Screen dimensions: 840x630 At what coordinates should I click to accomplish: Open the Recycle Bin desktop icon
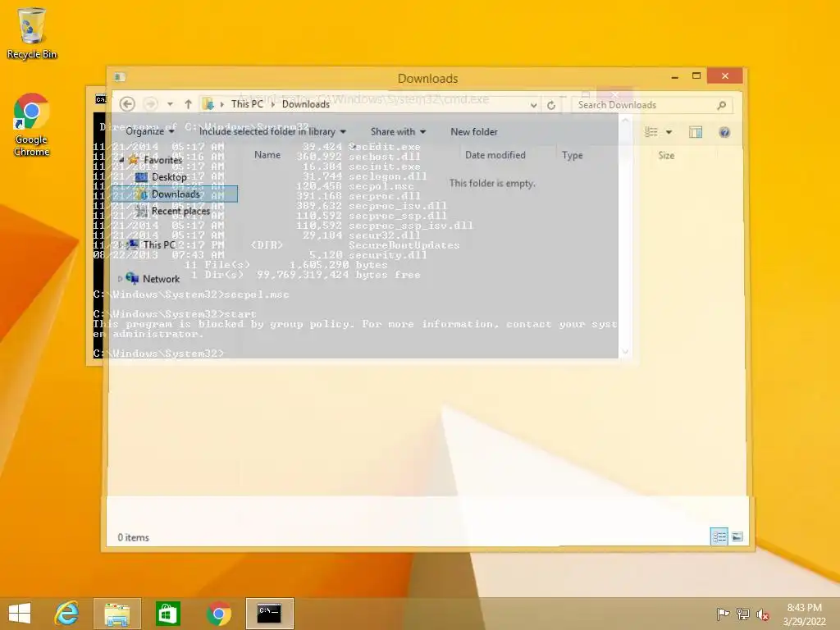pyautogui.click(x=32, y=33)
